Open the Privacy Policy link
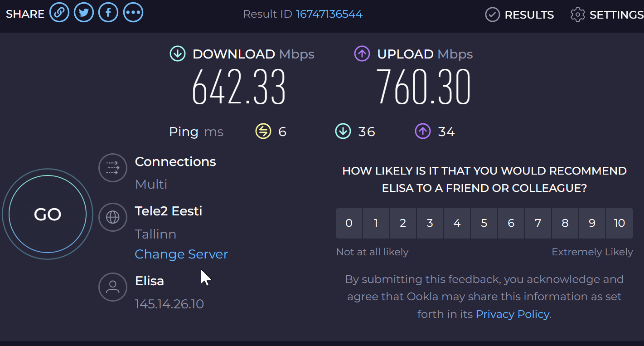Viewport: 644px width, 346px height. (x=512, y=314)
